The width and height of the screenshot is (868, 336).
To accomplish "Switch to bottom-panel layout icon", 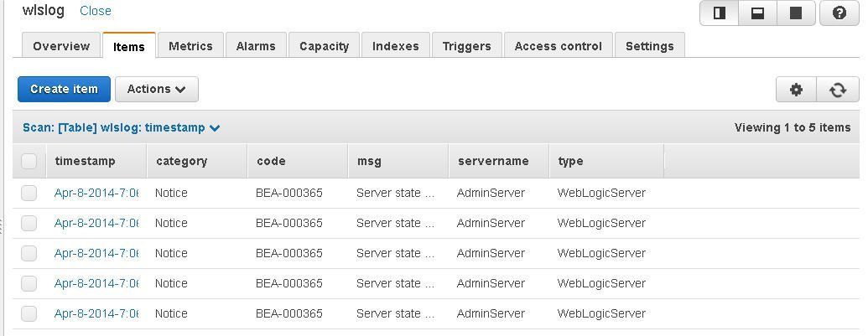I will point(758,13).
